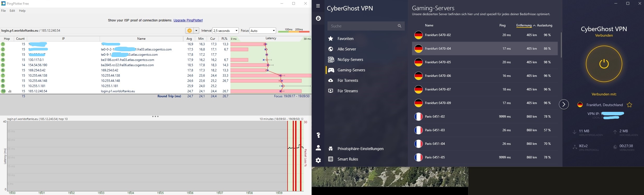Click the CyberGhost ghost logo icon
This screenshot has width=644, height=195.
pyautogui.click(x=318, y=18)
